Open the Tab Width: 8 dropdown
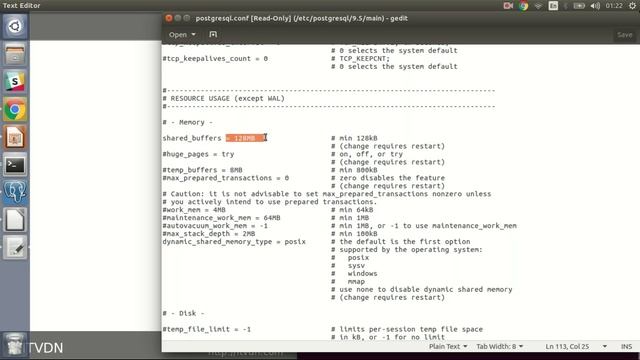The height and width of the screenshot is (360, 640). click(x=500, y=346)
